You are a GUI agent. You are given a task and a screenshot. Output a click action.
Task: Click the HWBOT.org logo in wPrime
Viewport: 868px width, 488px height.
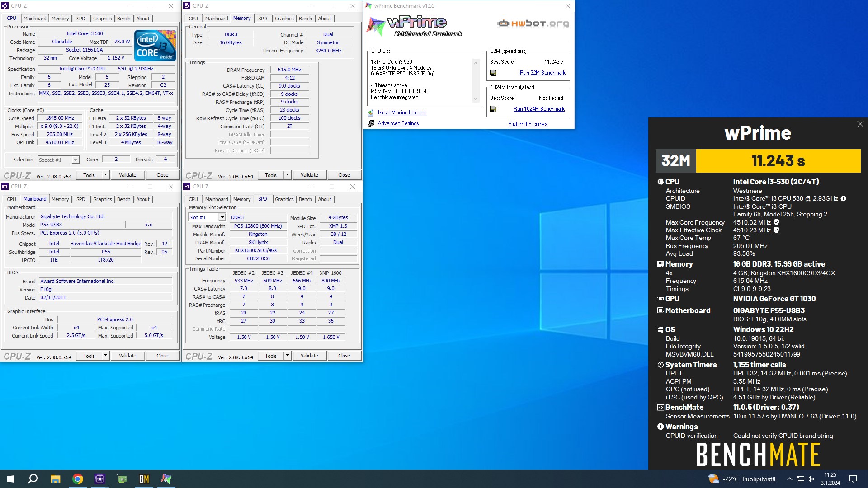click(x=533, y=23)
